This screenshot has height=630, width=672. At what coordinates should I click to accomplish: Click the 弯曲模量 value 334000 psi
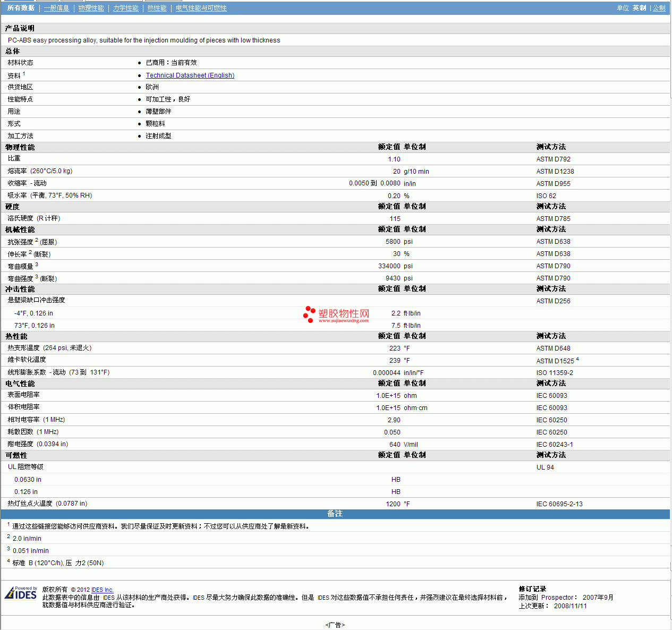tap(395, 266)
